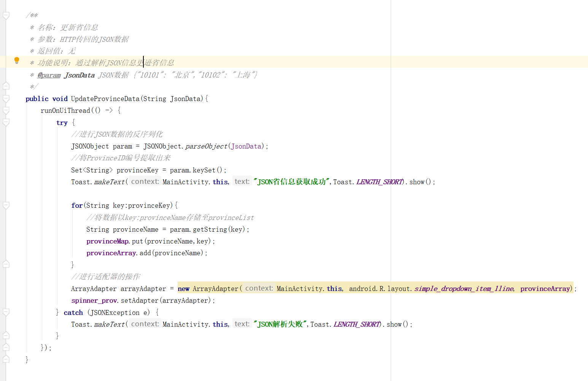Collapse the try block via its gutter fold icon
Screen dimensions: 588x381
coord(6,122)
